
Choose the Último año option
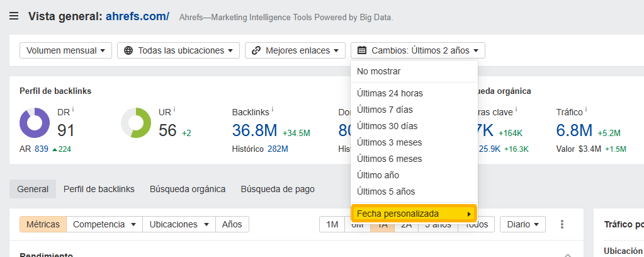414,175
